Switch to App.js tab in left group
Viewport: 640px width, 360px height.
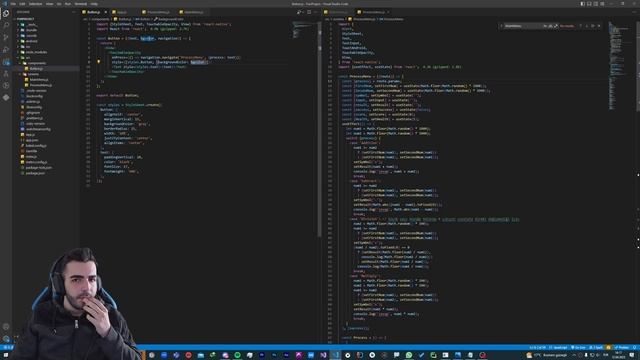122,12
